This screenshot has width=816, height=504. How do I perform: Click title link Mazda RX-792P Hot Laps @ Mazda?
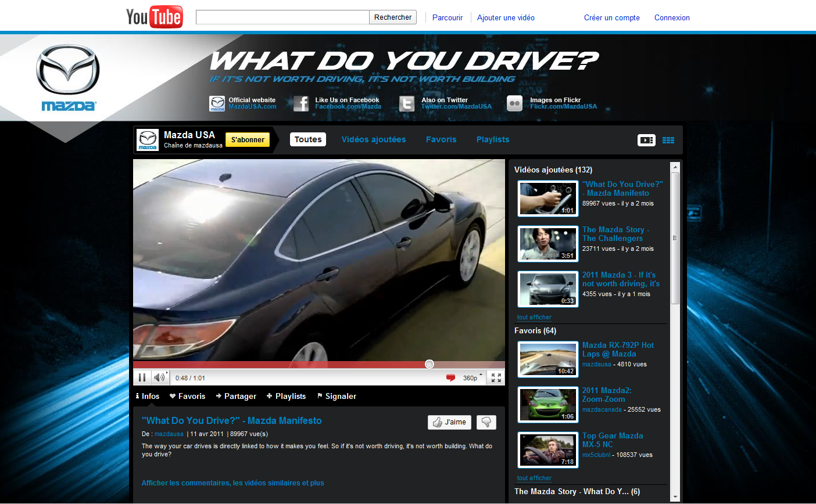tap(618, 350)
